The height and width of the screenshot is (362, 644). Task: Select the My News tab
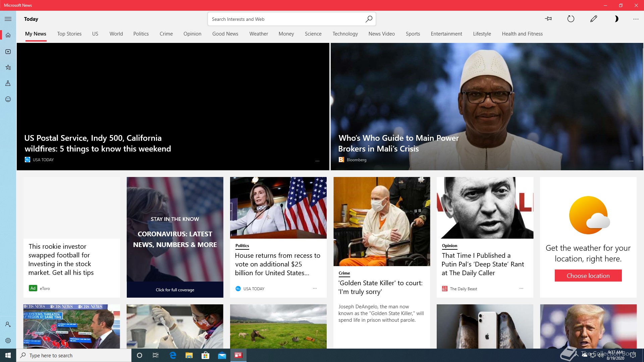(36, 34)
